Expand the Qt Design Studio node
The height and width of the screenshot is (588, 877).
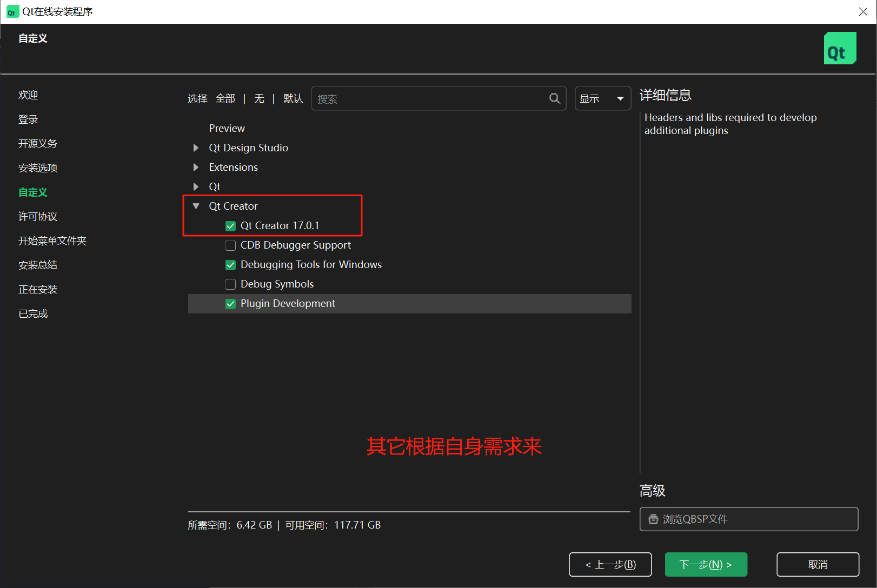(196, 148)
